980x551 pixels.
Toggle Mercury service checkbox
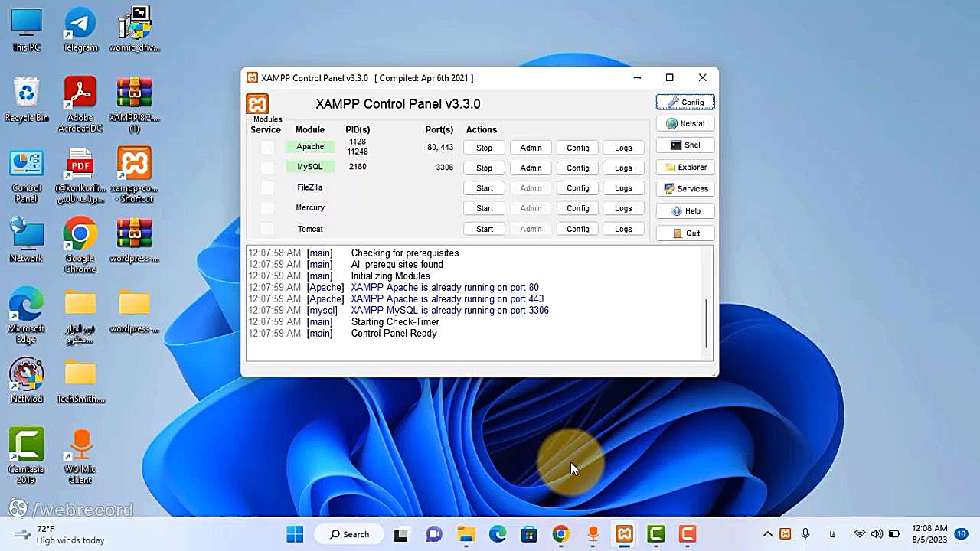point(266,208)
